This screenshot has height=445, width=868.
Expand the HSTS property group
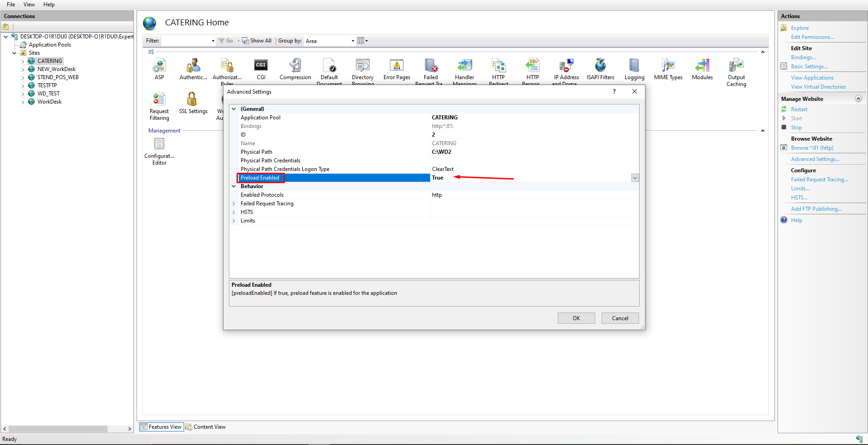[234, 213]
